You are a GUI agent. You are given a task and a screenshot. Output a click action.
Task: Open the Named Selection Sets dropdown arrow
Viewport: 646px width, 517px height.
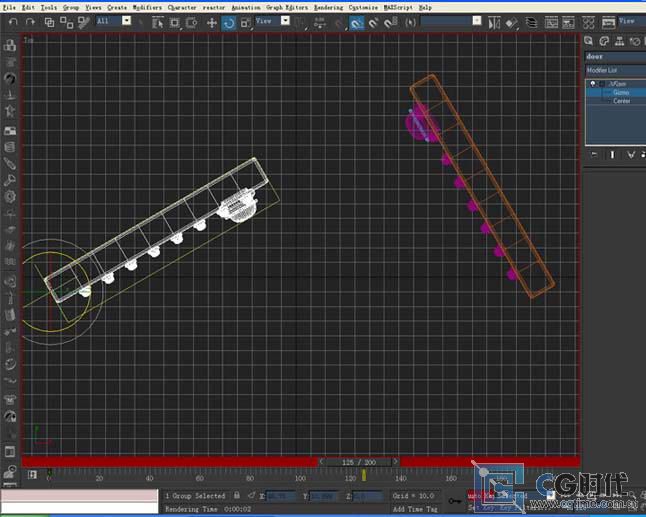pyautogui.click(x=477, y=21)
